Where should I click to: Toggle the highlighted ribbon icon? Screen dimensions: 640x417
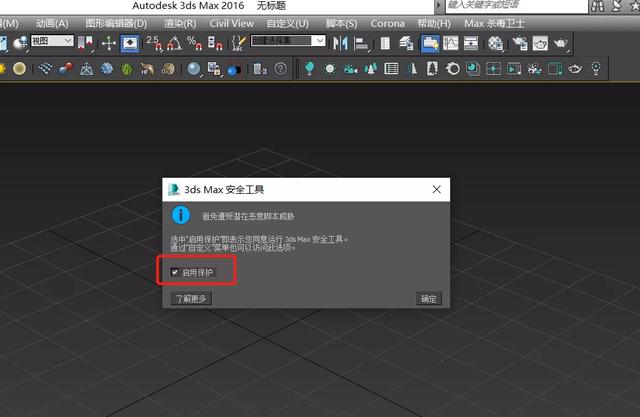click(430, 43)
